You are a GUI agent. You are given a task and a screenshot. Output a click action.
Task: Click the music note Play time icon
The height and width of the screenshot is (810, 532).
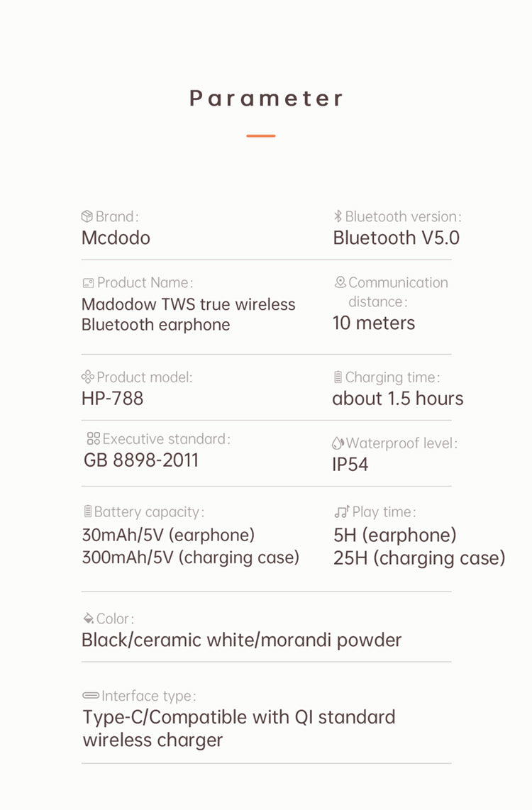(341, 511)
